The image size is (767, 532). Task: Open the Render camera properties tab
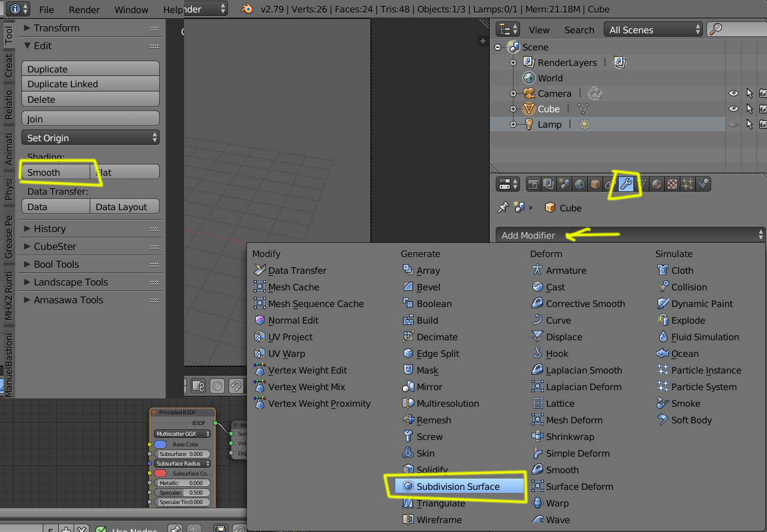(x=534, y=184)
